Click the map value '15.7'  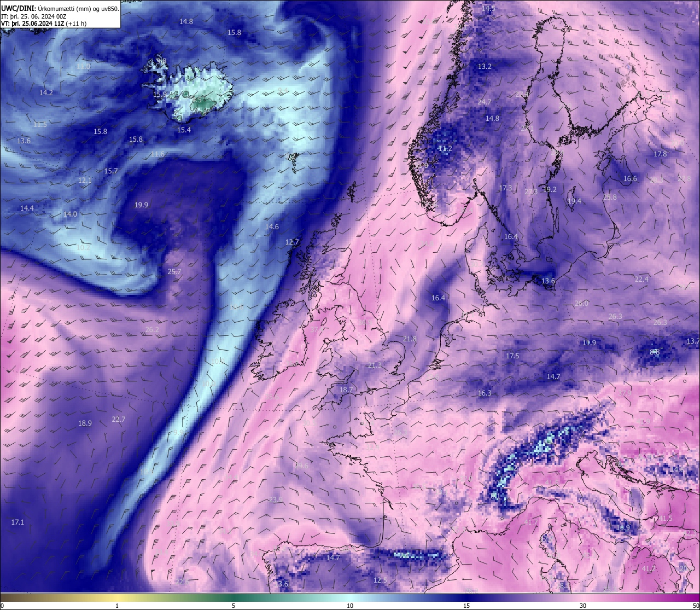111,171
